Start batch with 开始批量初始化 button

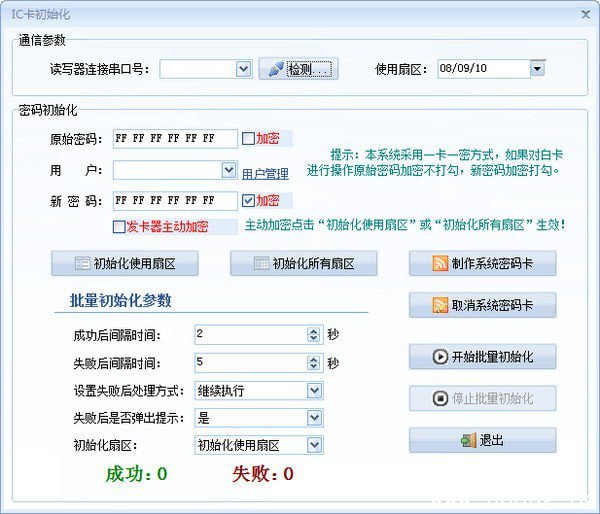tap(483, 357)
